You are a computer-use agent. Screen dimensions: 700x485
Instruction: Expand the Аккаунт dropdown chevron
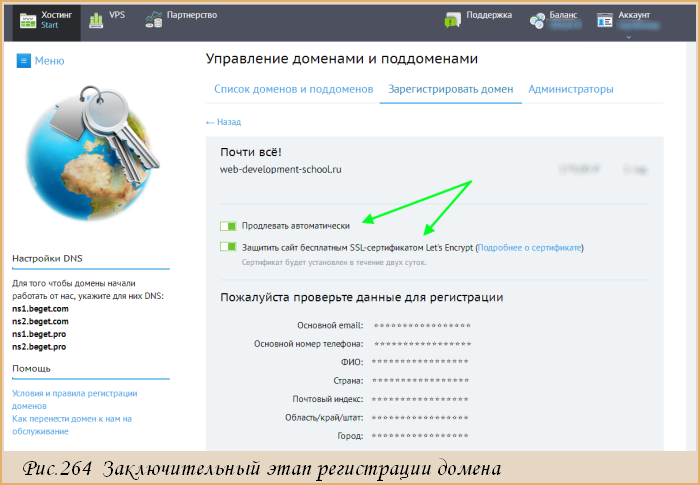pos(629,37)
